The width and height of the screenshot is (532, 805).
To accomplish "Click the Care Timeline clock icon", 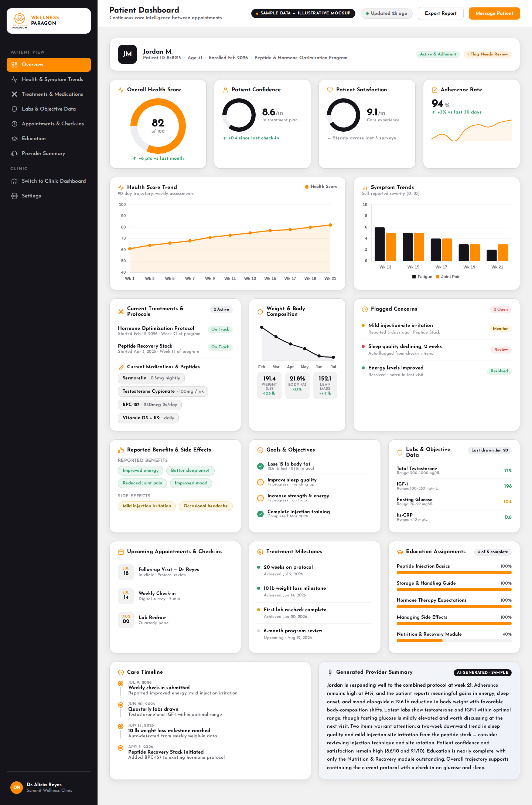I will pos(121,672).
